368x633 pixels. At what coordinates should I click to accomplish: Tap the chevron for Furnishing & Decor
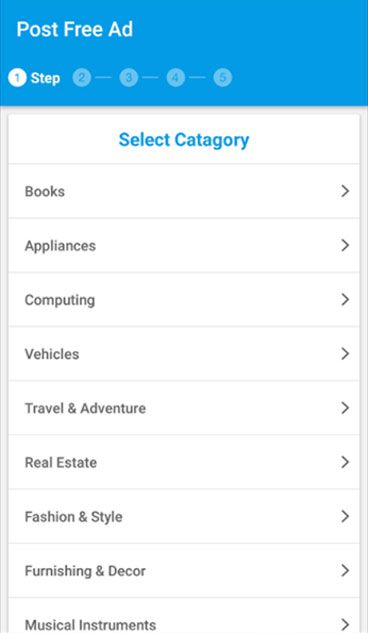click(x=345, y=571)
